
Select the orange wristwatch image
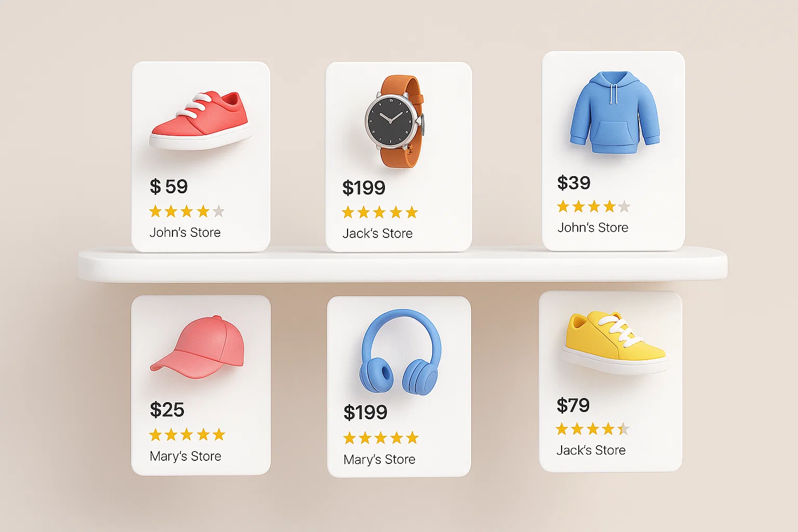click(x=394, y=121)
